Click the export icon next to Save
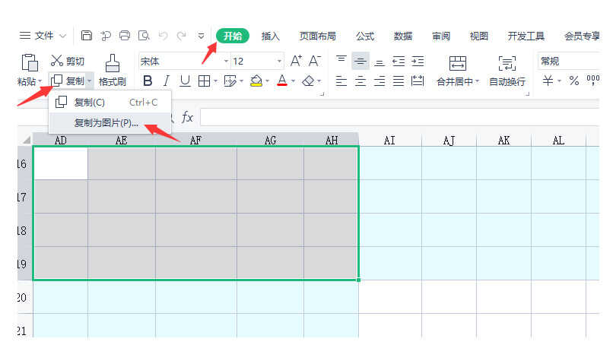The image size is (613, 364). tap(106, 36)
